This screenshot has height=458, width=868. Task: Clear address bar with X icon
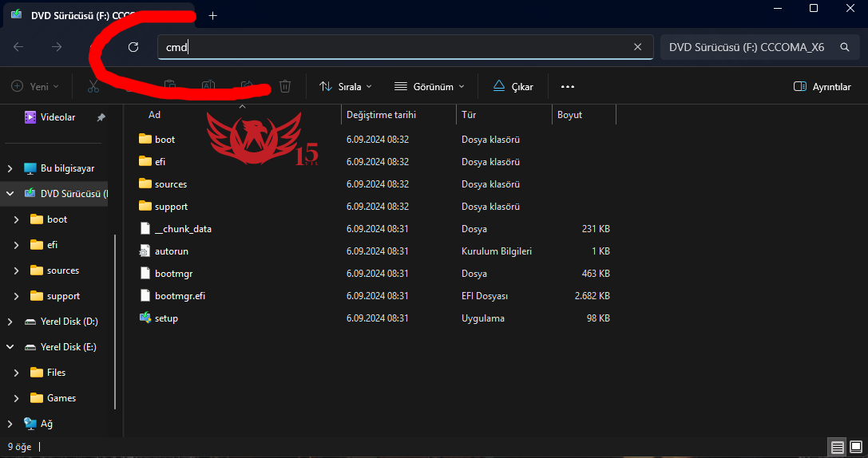pos(637,47)
